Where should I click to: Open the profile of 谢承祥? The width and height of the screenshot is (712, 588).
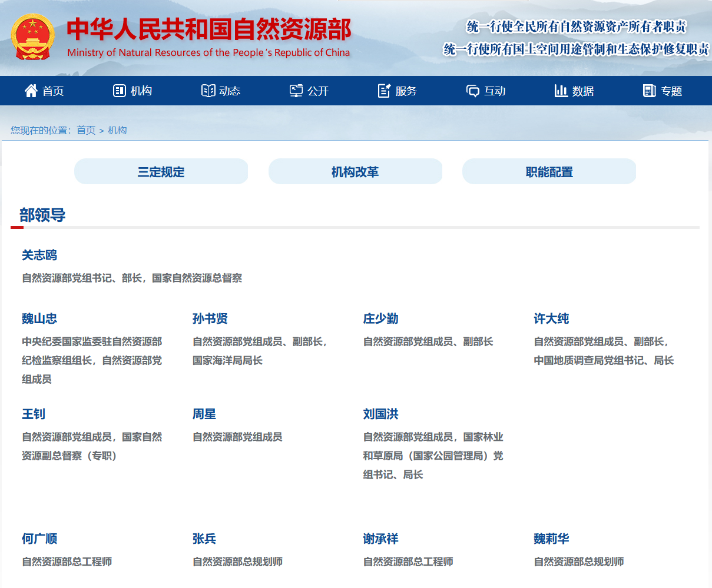click(381, 539)
